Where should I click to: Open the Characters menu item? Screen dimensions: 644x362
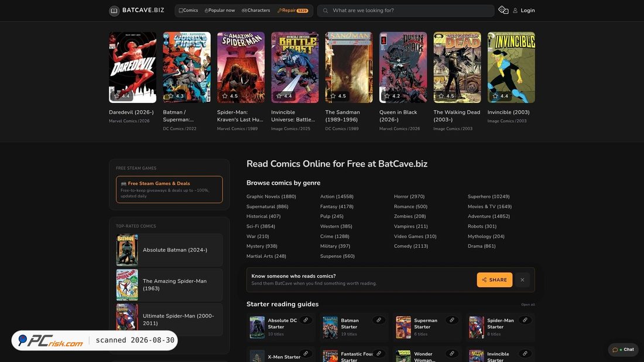click(256, 11)
